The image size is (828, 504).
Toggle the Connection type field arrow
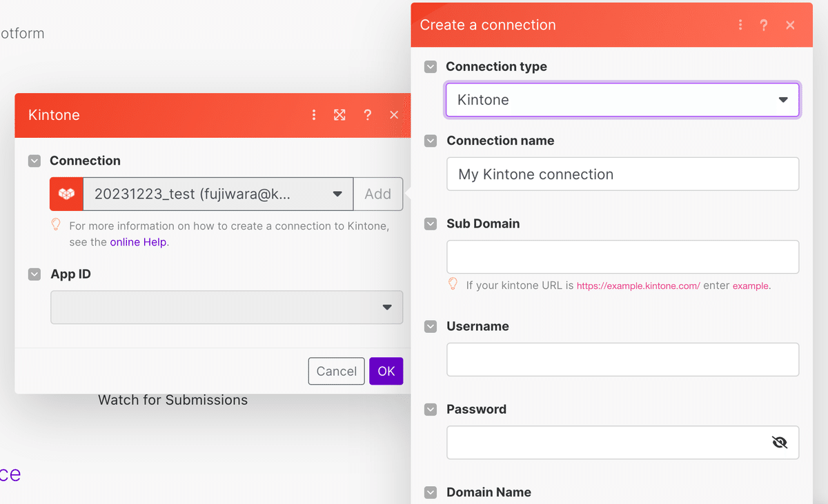(431, 67)
